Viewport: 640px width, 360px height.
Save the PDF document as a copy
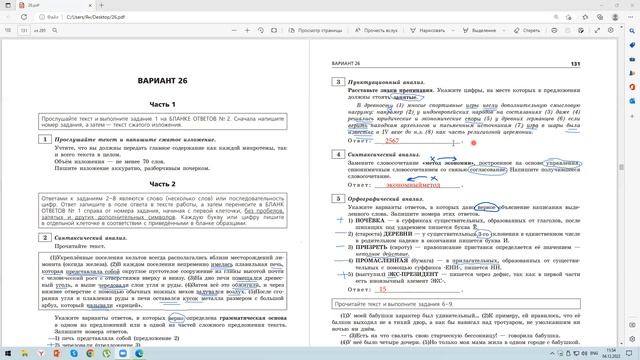tap(581, 30)
